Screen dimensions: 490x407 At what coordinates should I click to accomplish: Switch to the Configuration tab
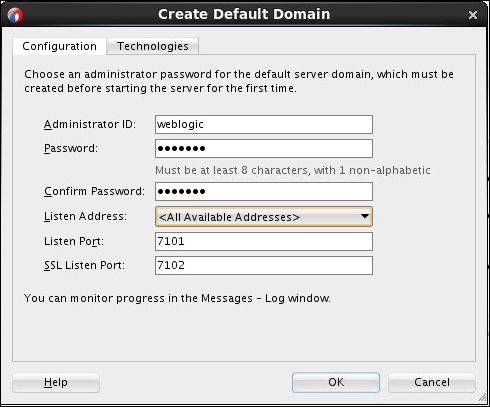coord(59,46)
